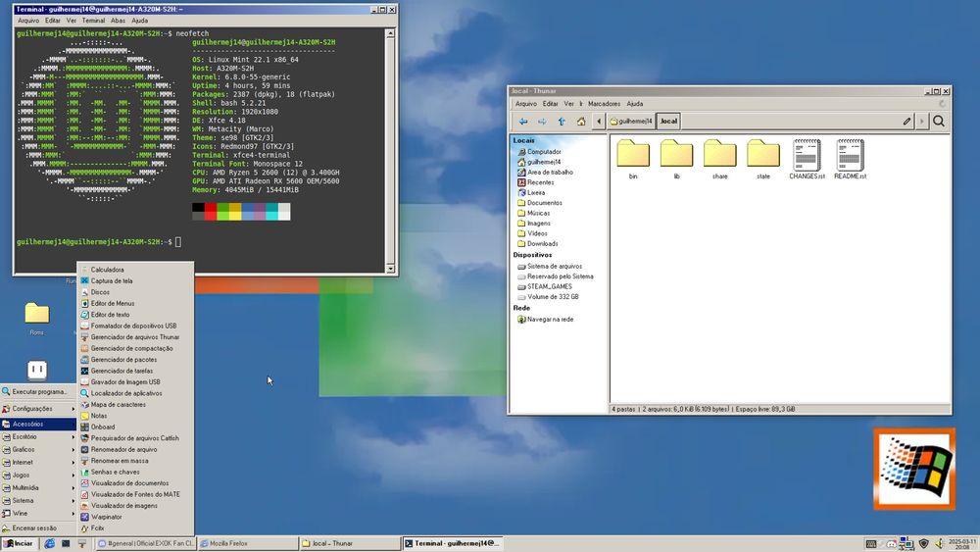
Task: Launch Captura de tela screenshot tool
Action: (135, 280)
